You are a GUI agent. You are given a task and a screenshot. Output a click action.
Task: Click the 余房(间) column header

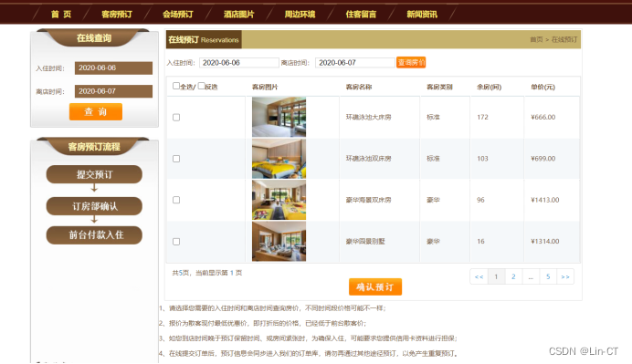[490, 87]
